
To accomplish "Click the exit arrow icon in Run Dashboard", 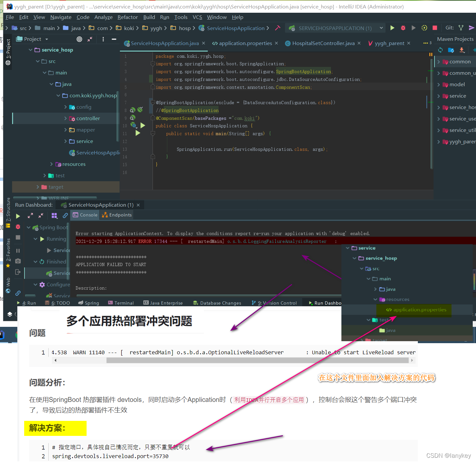I will click(18, 272).
